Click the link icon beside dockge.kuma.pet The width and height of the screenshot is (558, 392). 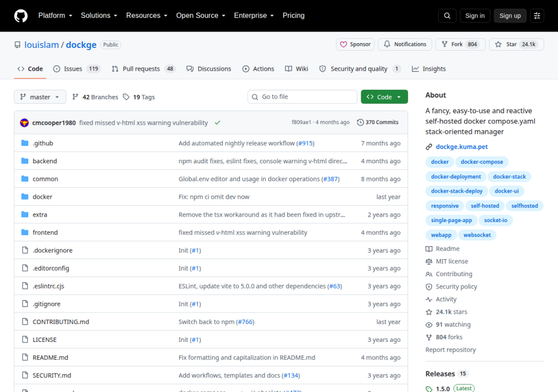[429, 147]
